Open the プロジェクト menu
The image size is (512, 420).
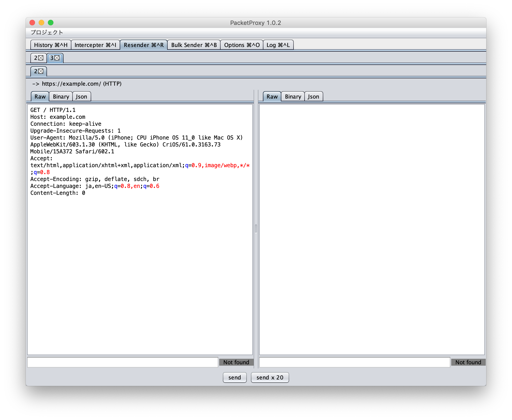(x=47, y=32)
